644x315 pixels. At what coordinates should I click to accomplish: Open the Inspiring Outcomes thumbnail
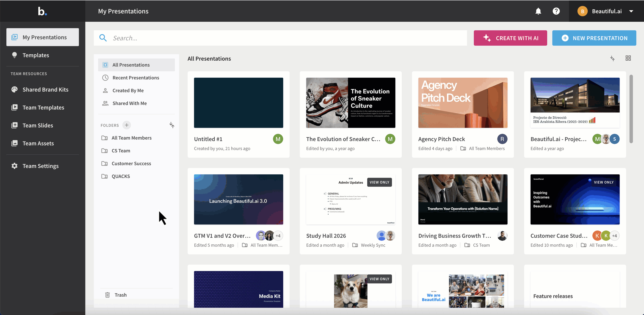coord(575,199)
